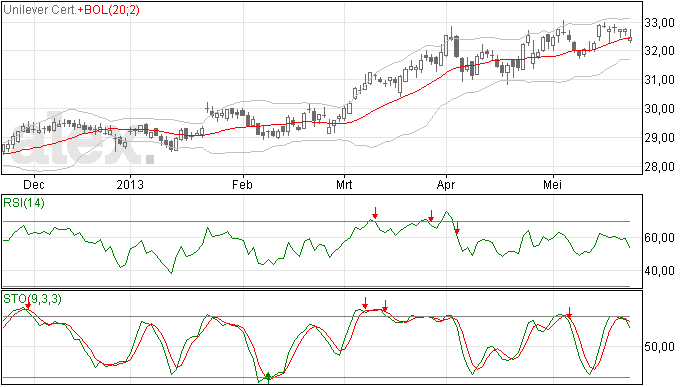Image resolution: width=690 pixels, height=387 pixels.
Task: Select the 29,00 price axis label
Action: point(659,138)
